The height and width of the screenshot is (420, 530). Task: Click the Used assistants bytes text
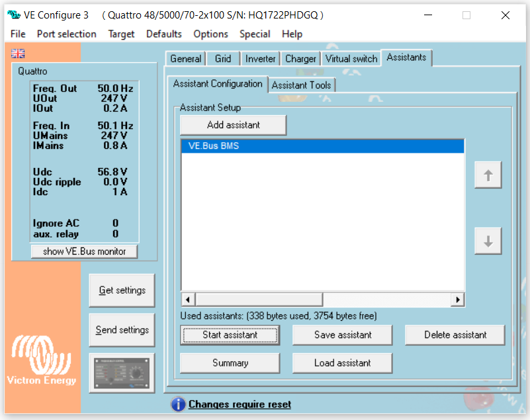279,316
